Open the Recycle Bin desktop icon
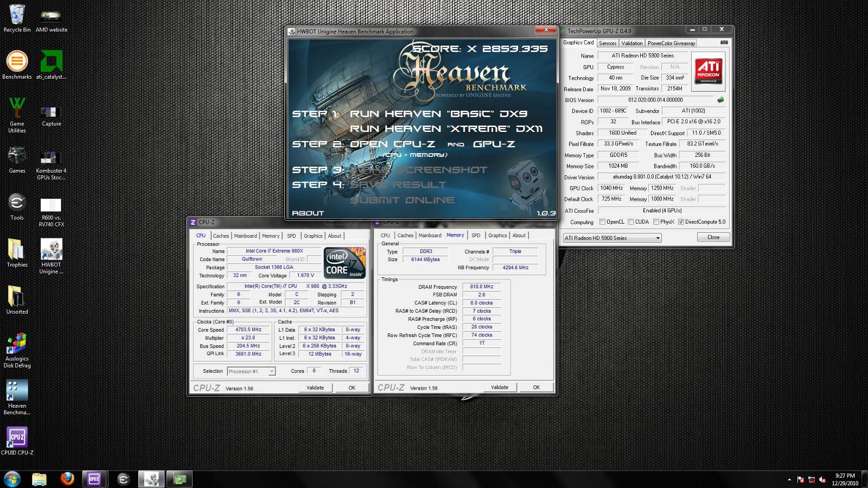868x488 pixels. (17, 18)
